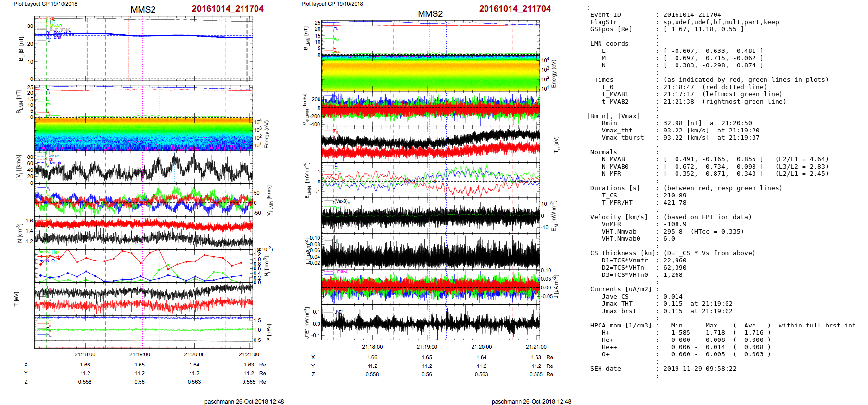Click the N [cm-3] density panel in left plot
The image size is (868, 405).
[143, 232]
